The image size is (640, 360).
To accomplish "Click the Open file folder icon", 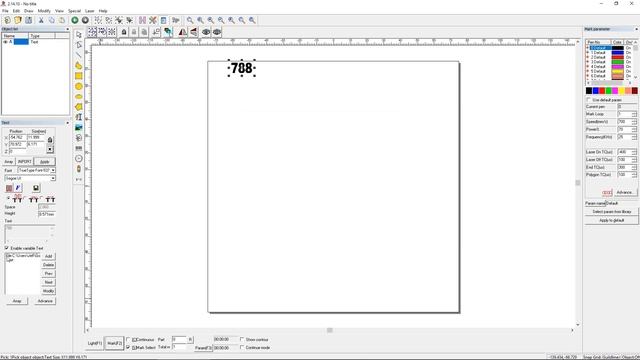I will click(x=18, y=20).
